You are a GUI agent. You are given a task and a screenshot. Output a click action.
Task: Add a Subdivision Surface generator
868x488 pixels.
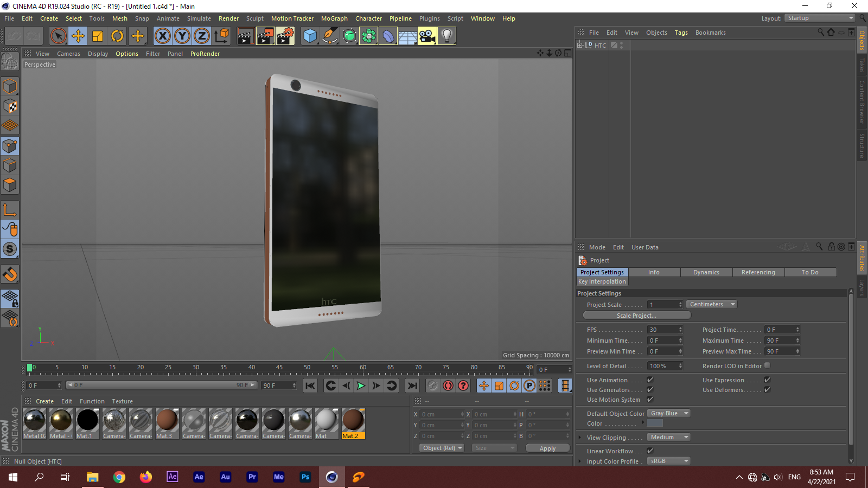pos(349,36)
